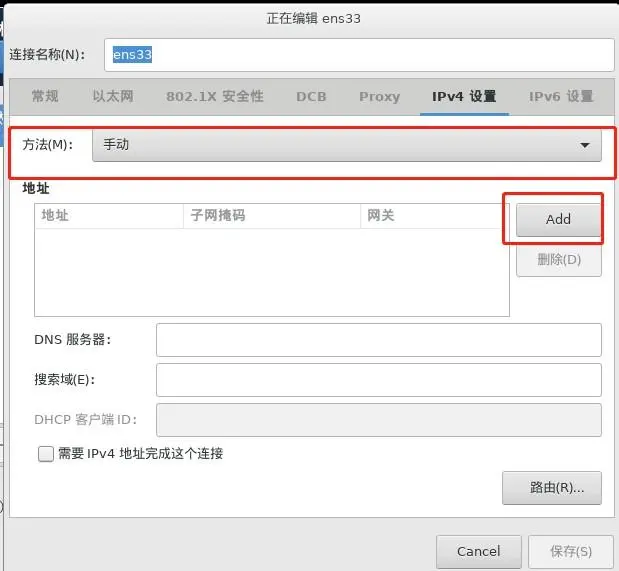Enable 需要 IPv4 地址完成这个连接 checkbox
The height and width of the screenshot is (571, 619).
[46, 453]
